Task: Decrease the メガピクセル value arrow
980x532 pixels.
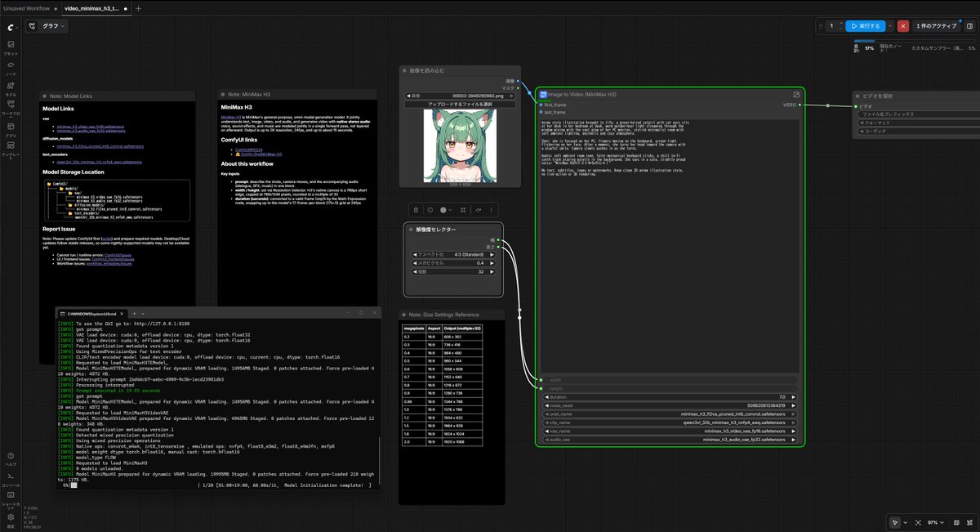Action: click(x=414, y=263)
